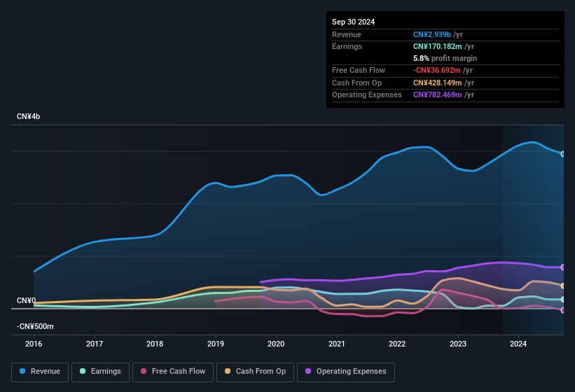Click the CN¥2.939b revenue value
The height and width of the screenshot is (392, 575).
click(432, 34)
